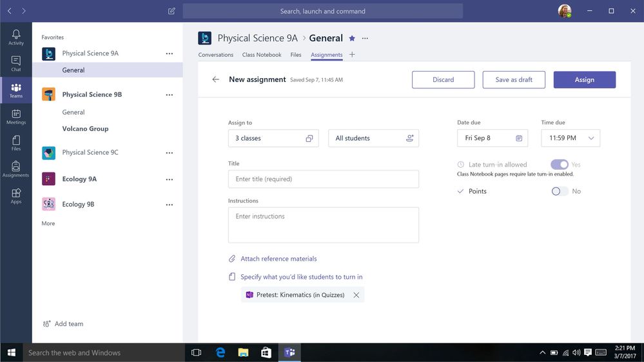This screenshot has width=644, height=362.
Task: Add a new tab with the plus icon
Action: coord(352,55)
